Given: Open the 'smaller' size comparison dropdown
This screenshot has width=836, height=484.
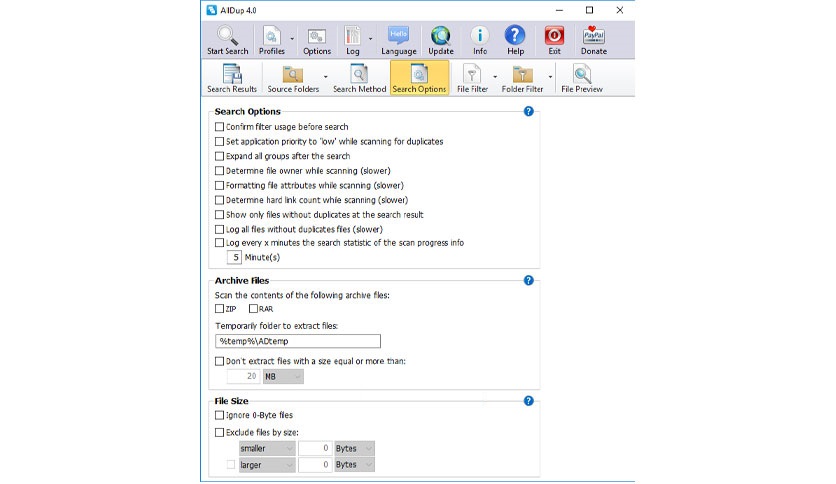Looking at the screenshot, I should [267, 448].
